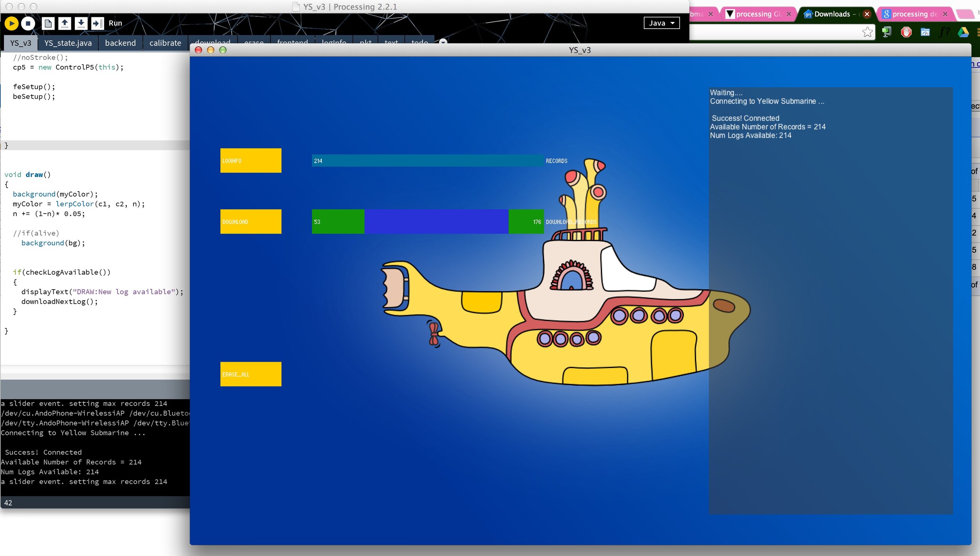Close the 'processing GU' browser tab
The width and height of the screenshot is (980, 556).
789,14
